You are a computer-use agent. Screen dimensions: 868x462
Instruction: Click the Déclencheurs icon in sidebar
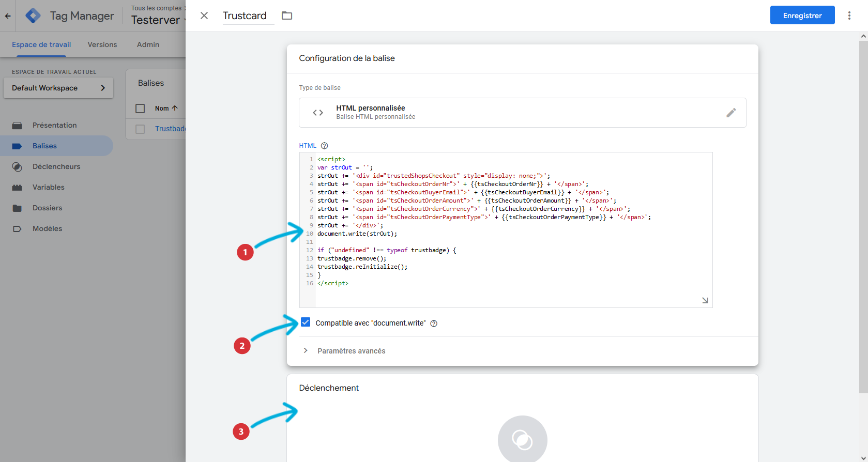point(17,167)
